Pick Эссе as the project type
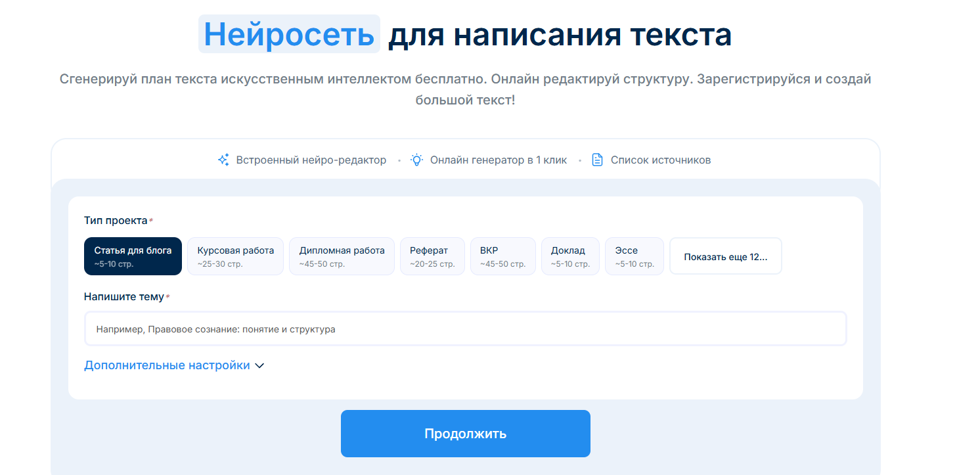Screen dimensions: 980x475 click(x=635, y=256)
